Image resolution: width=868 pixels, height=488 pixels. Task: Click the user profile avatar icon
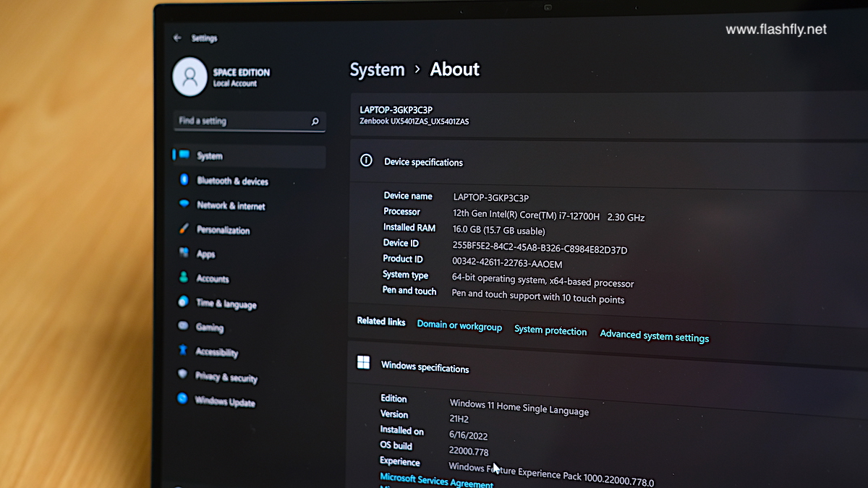190,77
